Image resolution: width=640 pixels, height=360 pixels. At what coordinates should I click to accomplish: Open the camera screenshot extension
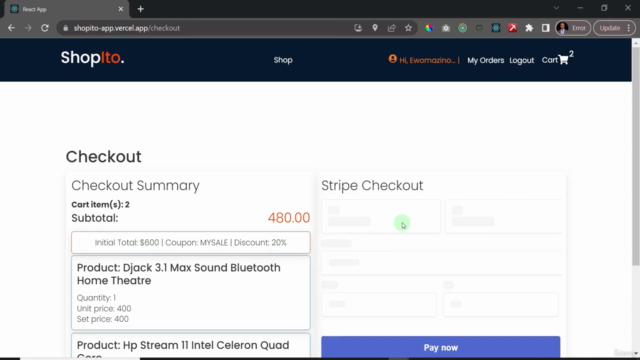446,28
